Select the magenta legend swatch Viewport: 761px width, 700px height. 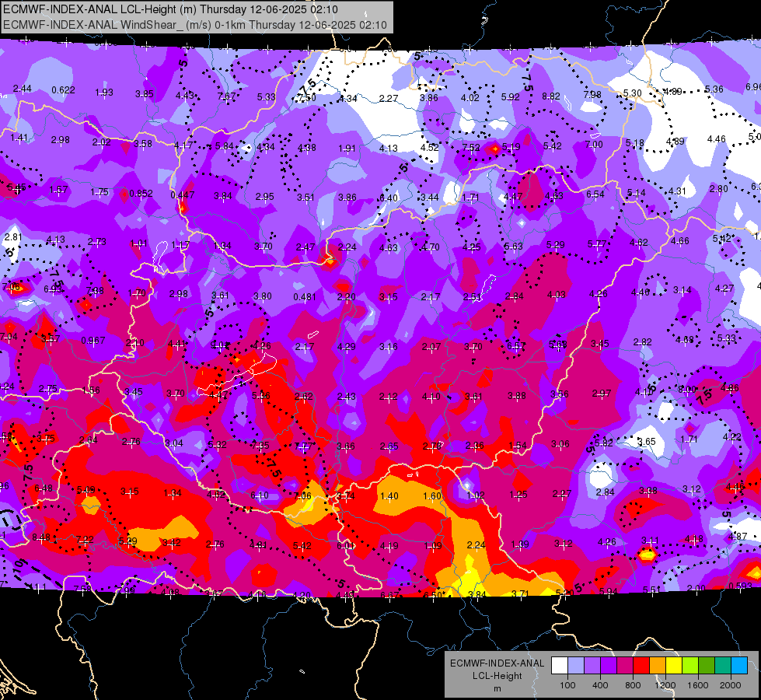pos(625,665)
